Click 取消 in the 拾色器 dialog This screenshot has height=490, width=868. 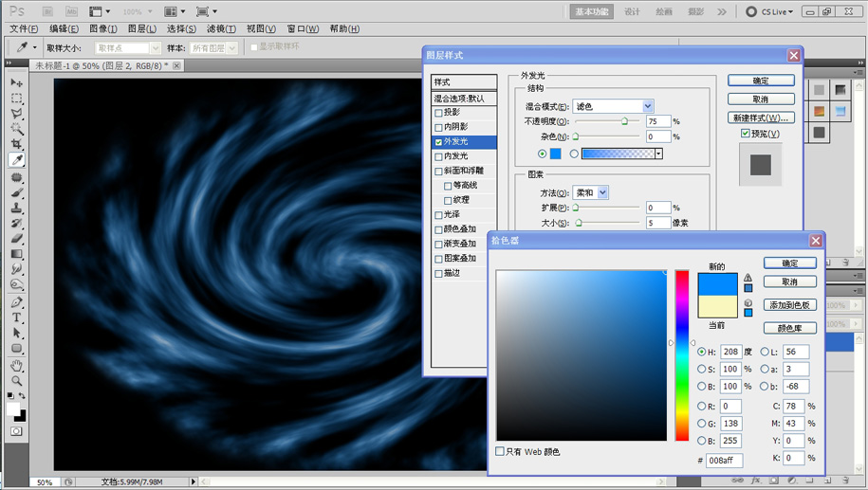[790, 281]
